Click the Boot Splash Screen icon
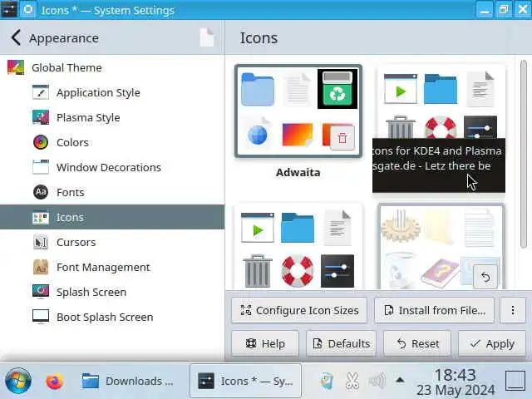 click(x=41, y=317)
